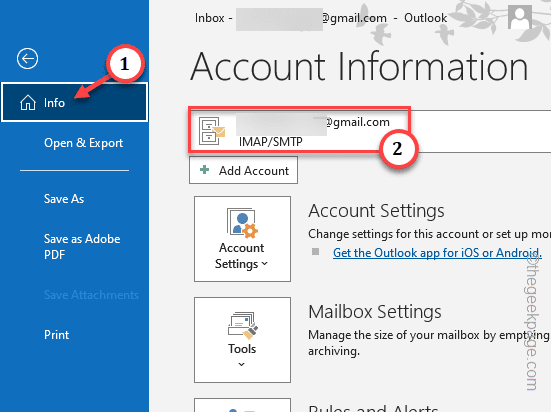
Task: Click the mailbox account icon
Action: pyautogui.click(x=212, y=131)
